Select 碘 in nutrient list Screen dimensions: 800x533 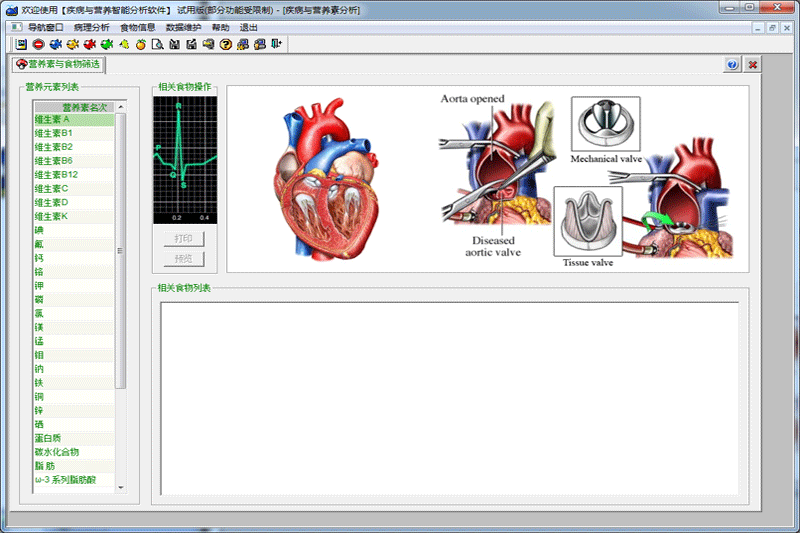pyautogui.click(x=74, y=231)
